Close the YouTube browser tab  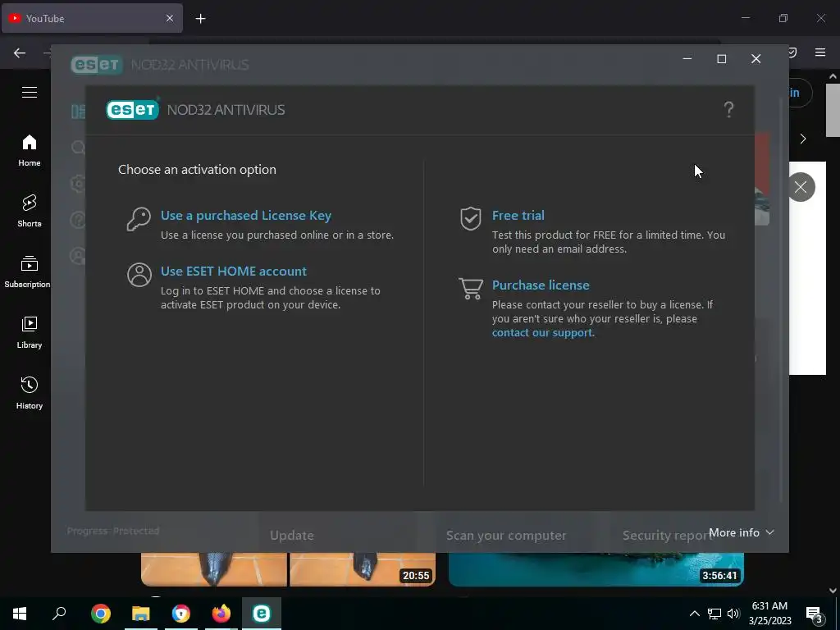170,18
